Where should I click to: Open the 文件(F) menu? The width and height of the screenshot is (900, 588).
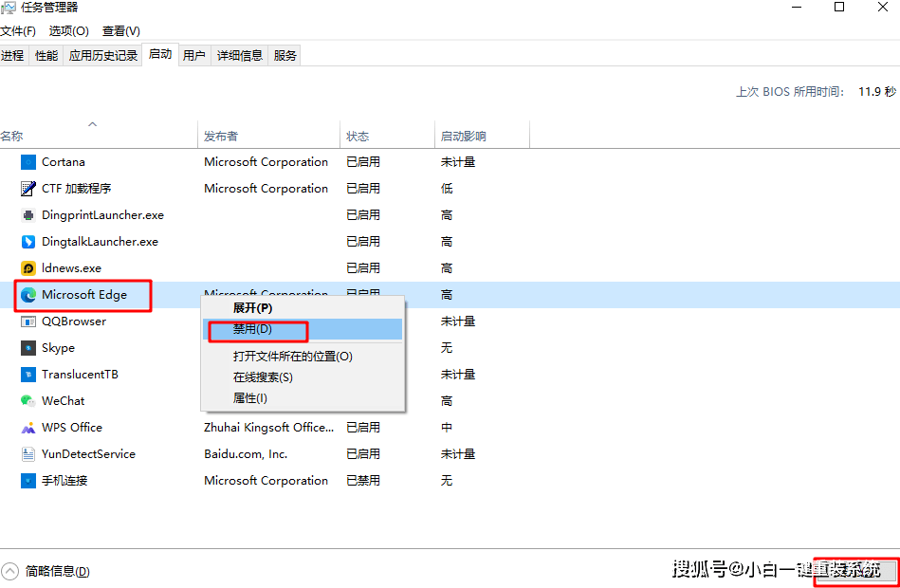pyautogui.click(x=18, y=31)
